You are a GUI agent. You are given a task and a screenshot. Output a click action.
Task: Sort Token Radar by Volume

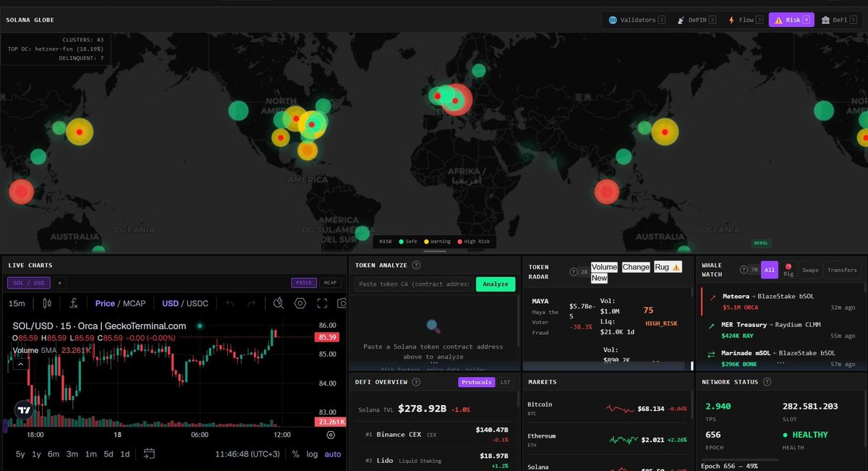pyautogui.click(x=604, y=267)
